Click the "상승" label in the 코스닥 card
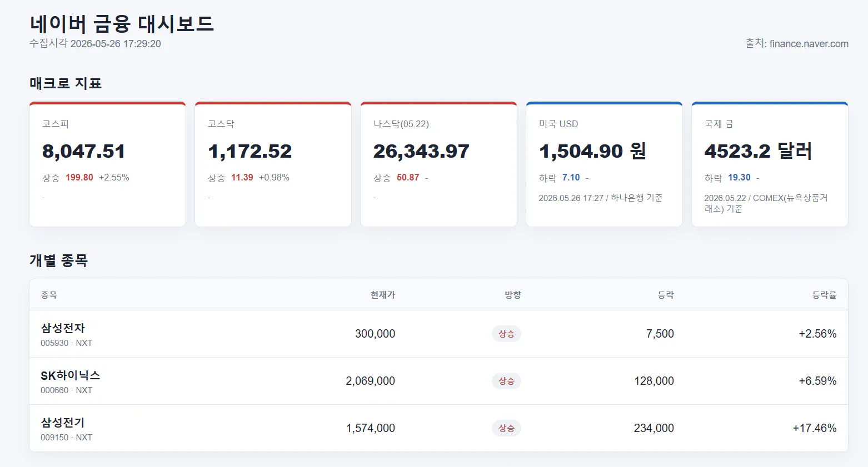The width and height of the screenshot is (868, 467). click(217, 178)
